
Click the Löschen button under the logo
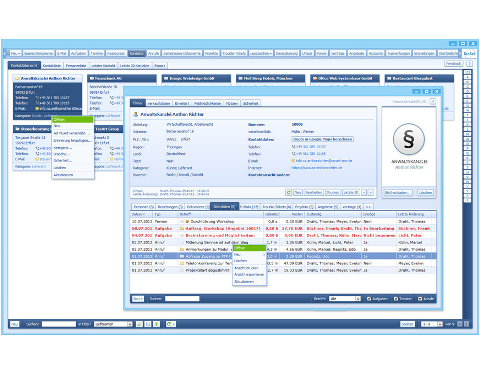(x=425, y=193)
